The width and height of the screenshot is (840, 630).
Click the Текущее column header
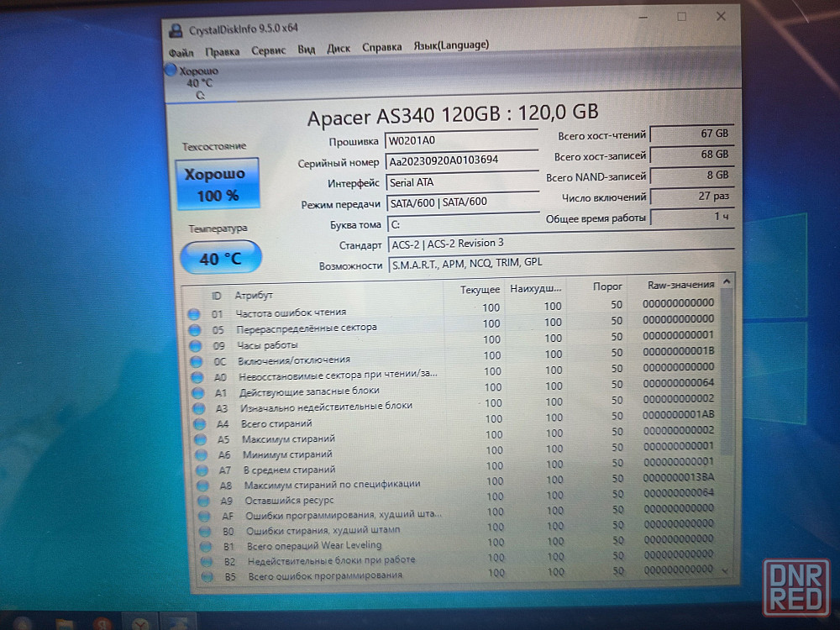(x=480, y=290)
